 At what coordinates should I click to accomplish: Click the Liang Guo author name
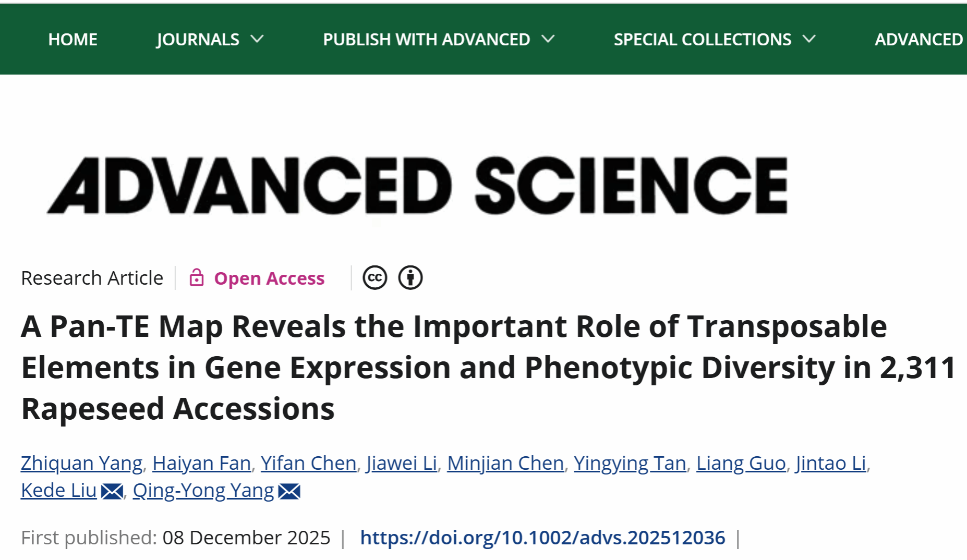pyautogui.click(x=741, y=463)
